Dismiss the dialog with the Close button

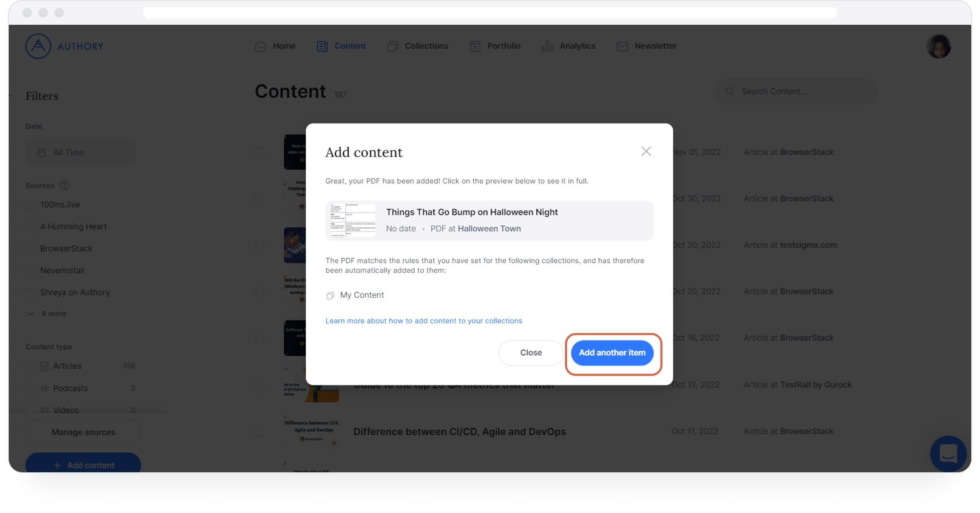530,353
